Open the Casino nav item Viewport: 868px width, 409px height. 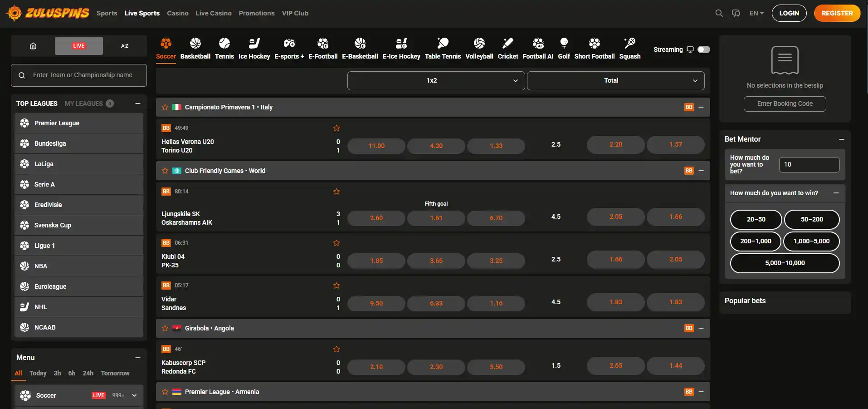178,13
